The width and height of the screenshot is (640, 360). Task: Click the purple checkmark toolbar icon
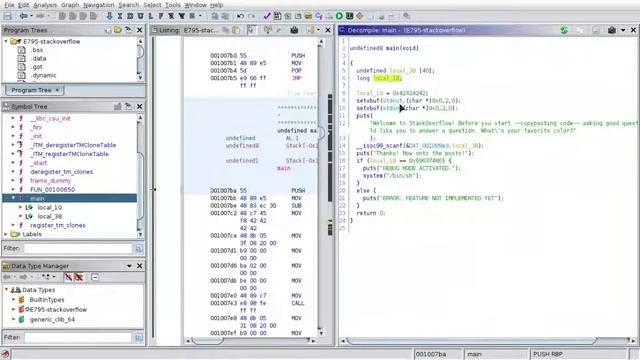click(267, 16)
